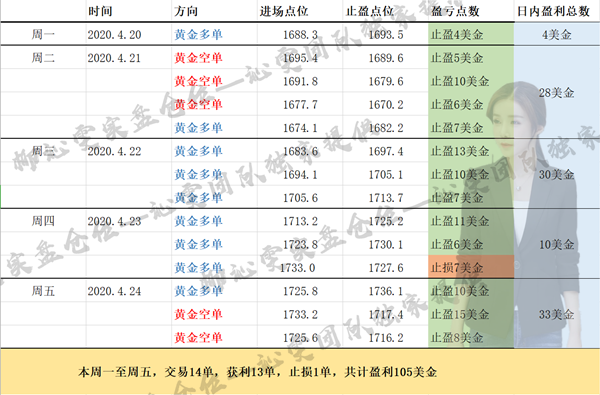Select the 周四 cell

click(x=43, y=221)
